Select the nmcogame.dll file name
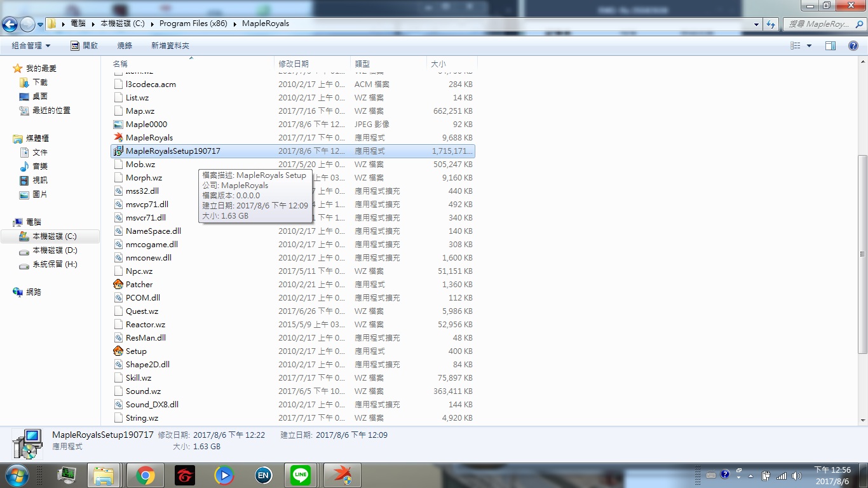Viewport: 868px width, 488px height. coord(152,244)
